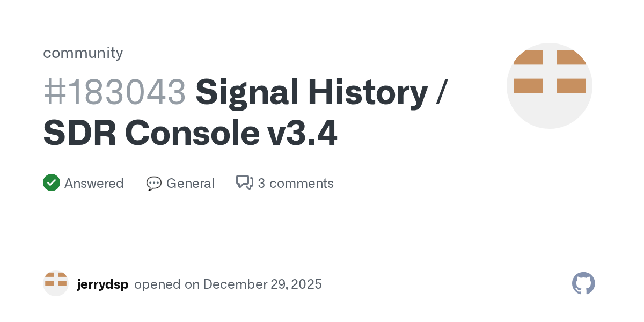
Task: Click the small avatar beside jerrydsp
Action: pos(56,283)
